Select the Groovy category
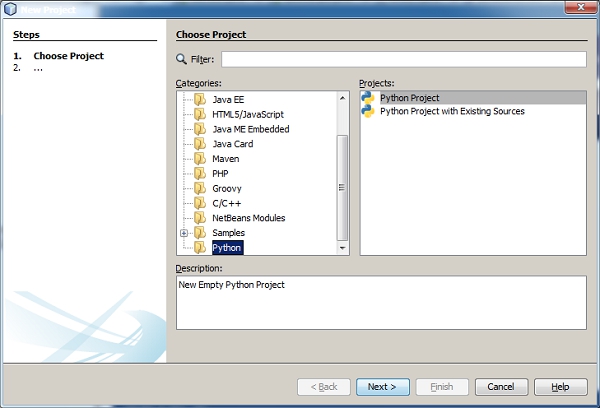This screenshot has width=600, height=408. [226, 189]
